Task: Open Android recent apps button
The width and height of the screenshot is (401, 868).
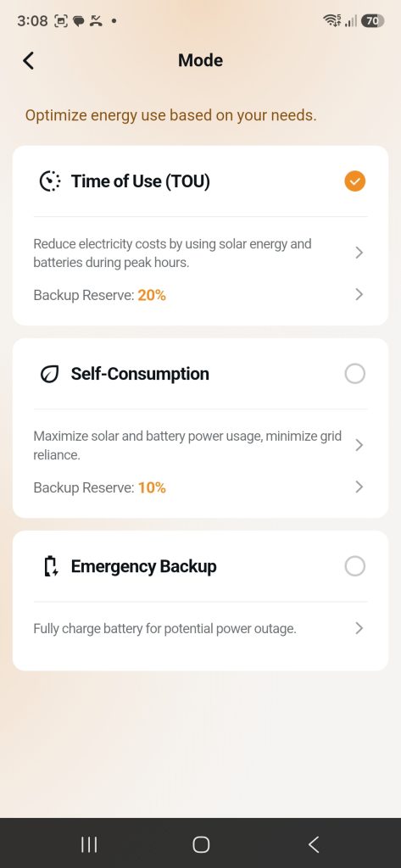Action: point(89,844)
